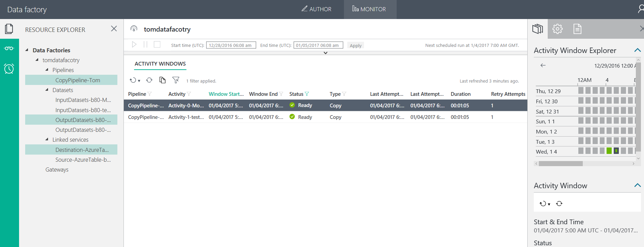Open rerun dropdown in Activity Window details
Image resolution: width=644 pixels, height=247 pixels.
[x=545, y=204]
